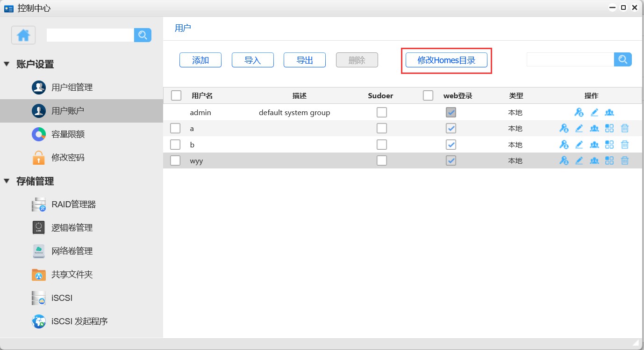Toggle the web登录 header checkbox
Image resolution: width=644 pixels, height=350 pixels.
(x=428, y=95)
